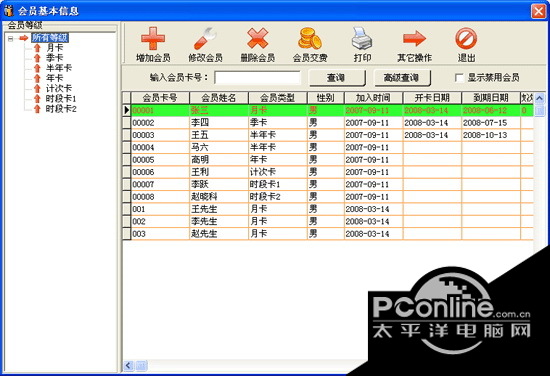
Task: Click the 开卡日期 column header
Action: click(432, 98)
